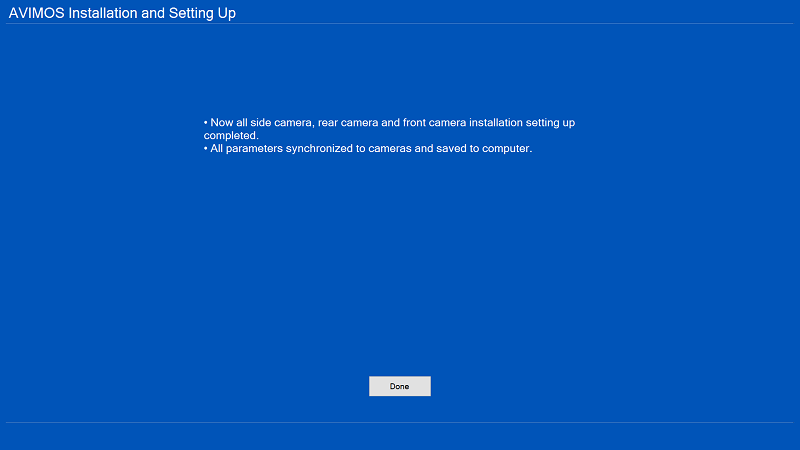Click the horizontal divider below the title
800x450 pixels.
point(400,24)
